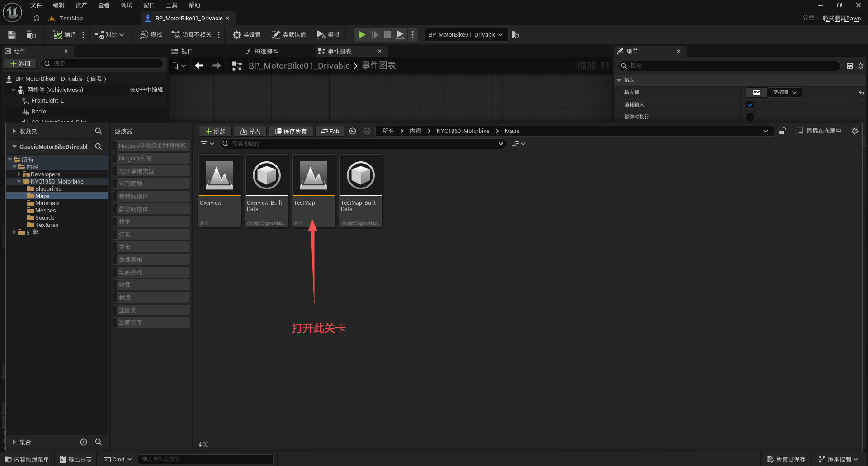Select the Blueprints folder
The height and width of the screenshot is (466, 868).
point(48,189)
